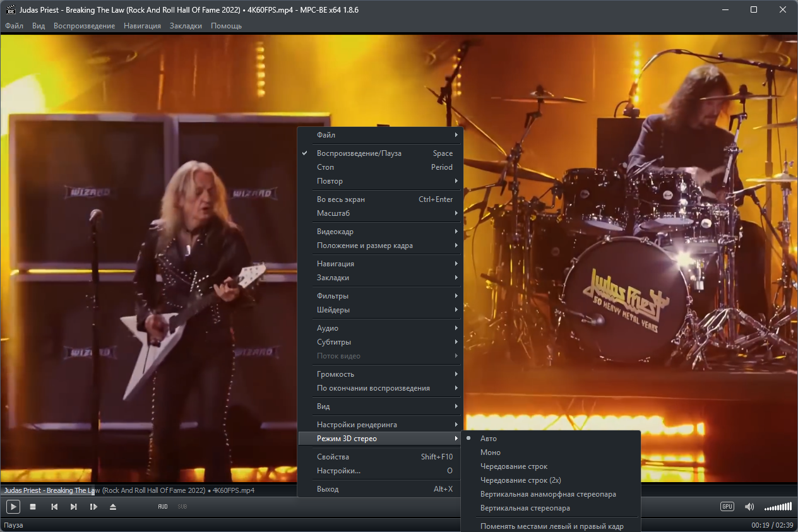
Task: Adjust the volume slider bars
Action: [x=778, y=507]
